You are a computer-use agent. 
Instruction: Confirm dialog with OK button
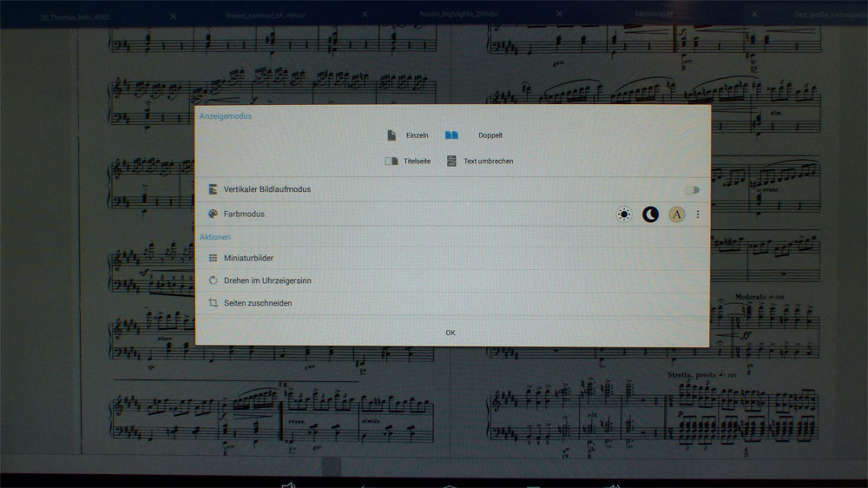450,333
